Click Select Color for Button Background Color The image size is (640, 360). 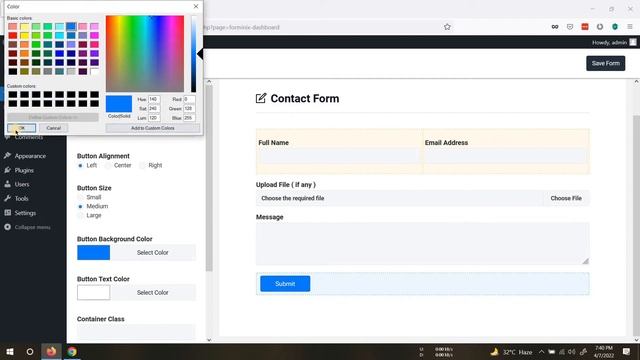point(153,253)
